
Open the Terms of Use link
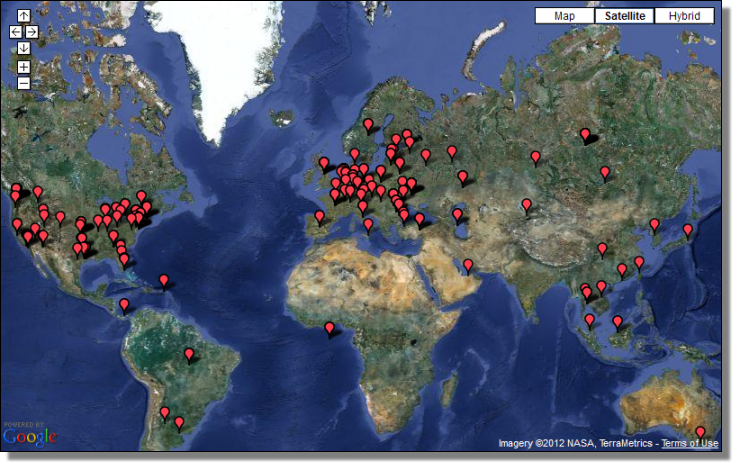(x=690, y=443)
